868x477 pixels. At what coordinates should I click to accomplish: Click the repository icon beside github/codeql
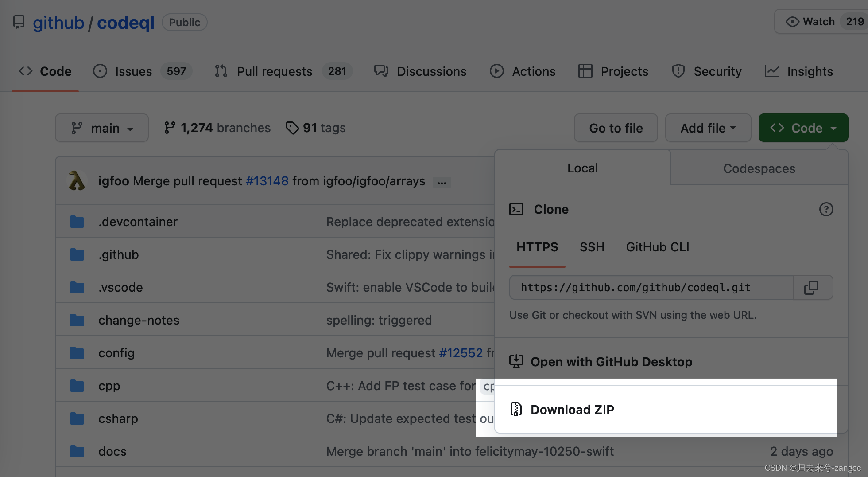pyautogui.click(x=19, y=22)
